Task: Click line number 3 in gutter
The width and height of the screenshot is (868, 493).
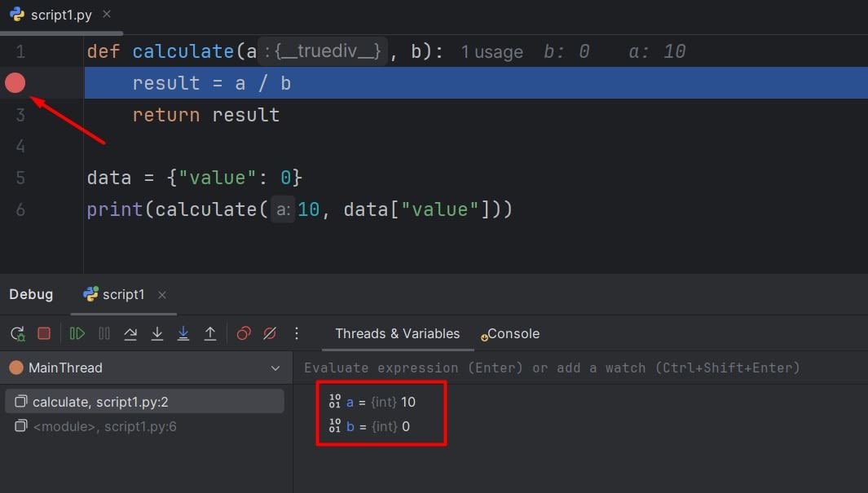Action: 20,115
